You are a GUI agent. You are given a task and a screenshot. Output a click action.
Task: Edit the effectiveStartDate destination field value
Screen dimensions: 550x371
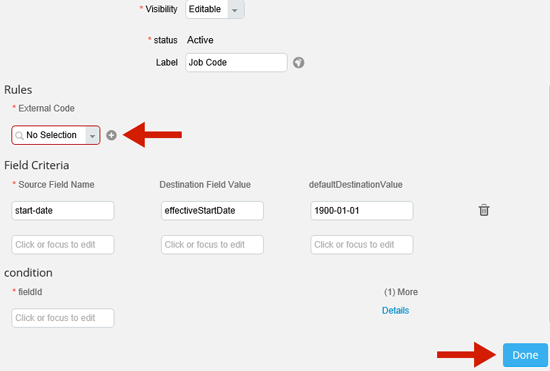pos(212,210)
